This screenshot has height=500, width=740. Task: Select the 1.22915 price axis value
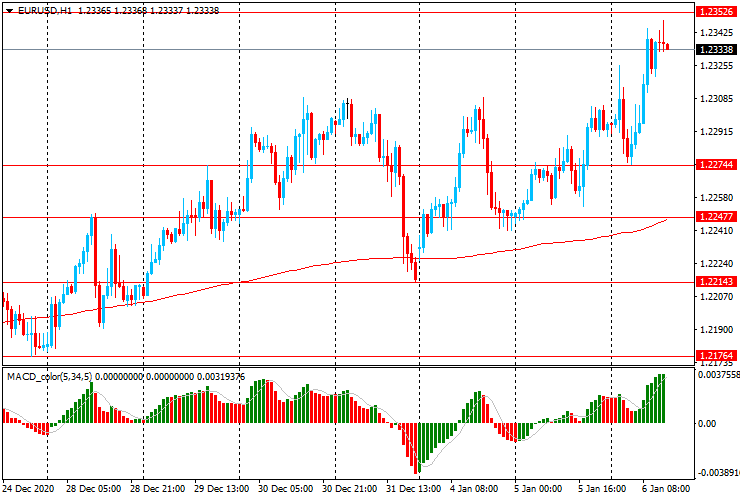click(717, 132)
